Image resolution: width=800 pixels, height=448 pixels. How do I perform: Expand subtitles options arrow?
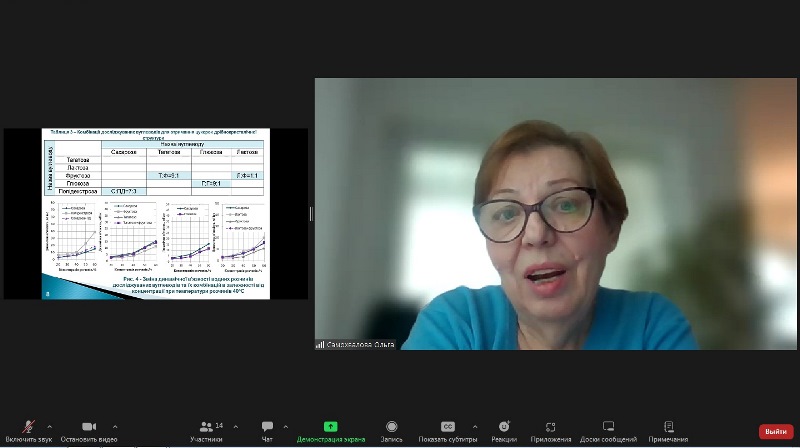click(475, 425)
